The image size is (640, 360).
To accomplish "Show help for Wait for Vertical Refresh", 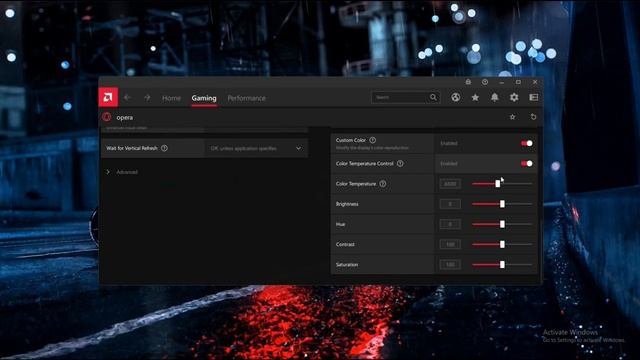I will (x=164, y=148).
